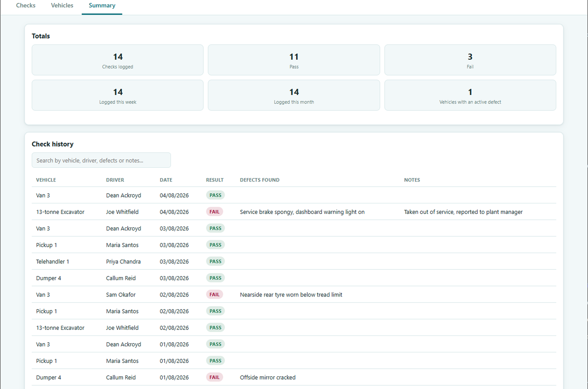The height and width of the screenshot is (389, 588).
Task: Click 13-tonne Excavator in the 04/08/2026 row
Action: (x=60, y=212)
